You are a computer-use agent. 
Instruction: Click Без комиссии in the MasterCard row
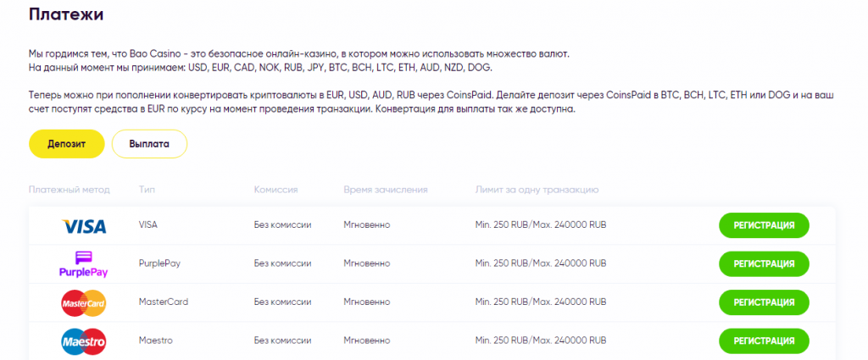point(283,302)
